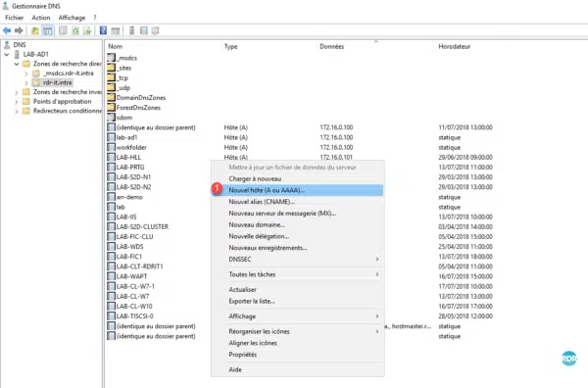Choose Nouvel alias (CNAME)...
Viewport: 588px width, 388px height.
pyautogui.click(x=298, y=202)
